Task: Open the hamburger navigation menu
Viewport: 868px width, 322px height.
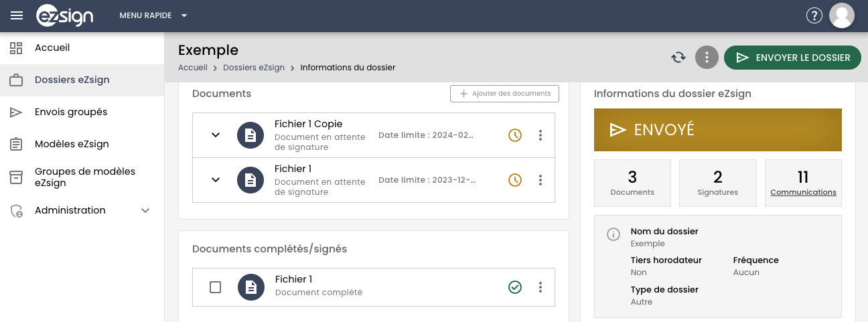Action: [x=17, y=15]
